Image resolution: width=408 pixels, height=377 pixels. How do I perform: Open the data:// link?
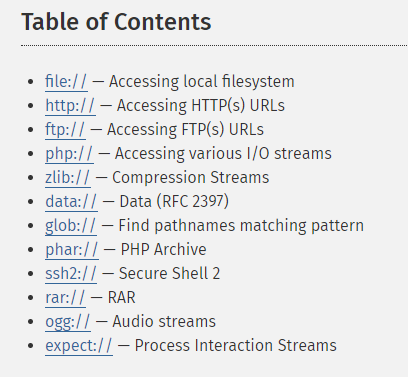coord(71,202)
